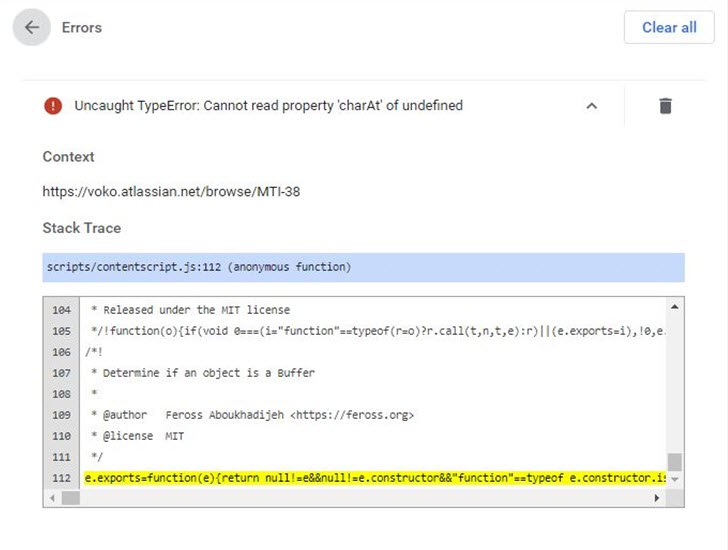728x550 pixels.
Task: Click the horizontal scroll-left arrow
Action: (51, 497)
